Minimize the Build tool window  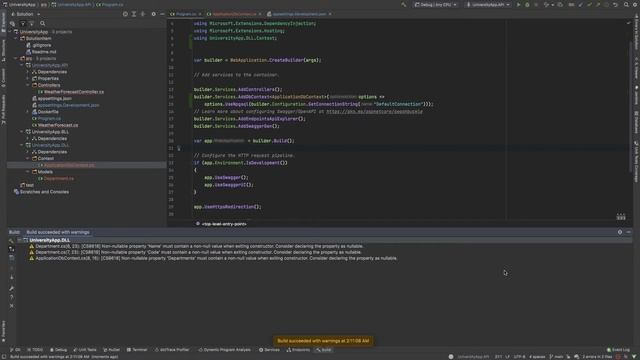629,232
